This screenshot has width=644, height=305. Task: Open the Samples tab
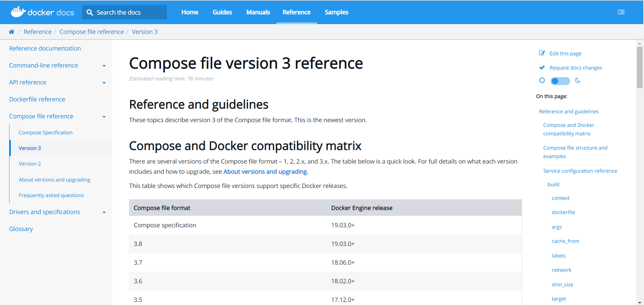(x=336, y=12)
